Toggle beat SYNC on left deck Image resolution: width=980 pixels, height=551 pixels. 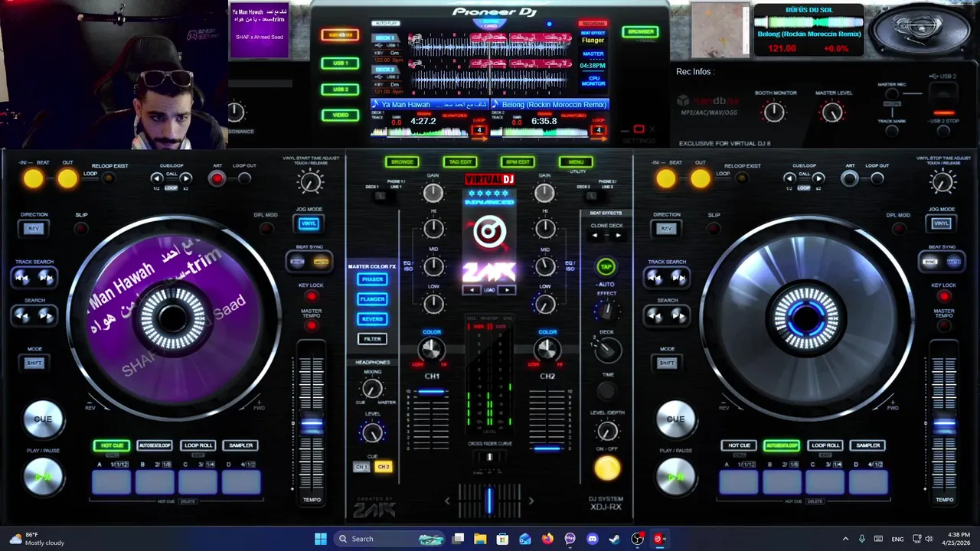(297, 262)
